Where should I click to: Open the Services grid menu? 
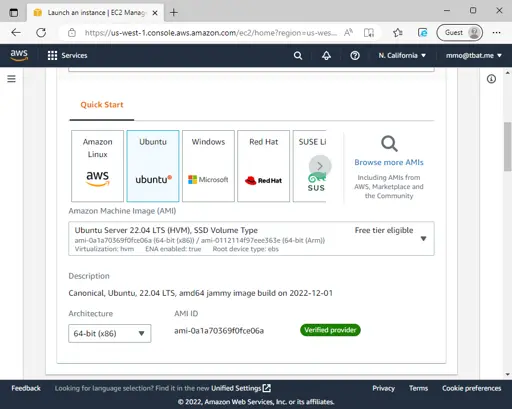[52, 55]
